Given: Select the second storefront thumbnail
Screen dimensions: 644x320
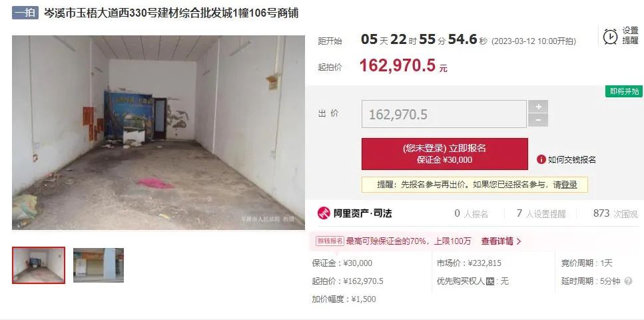Looking at the screenshot, I should point(99,265).
